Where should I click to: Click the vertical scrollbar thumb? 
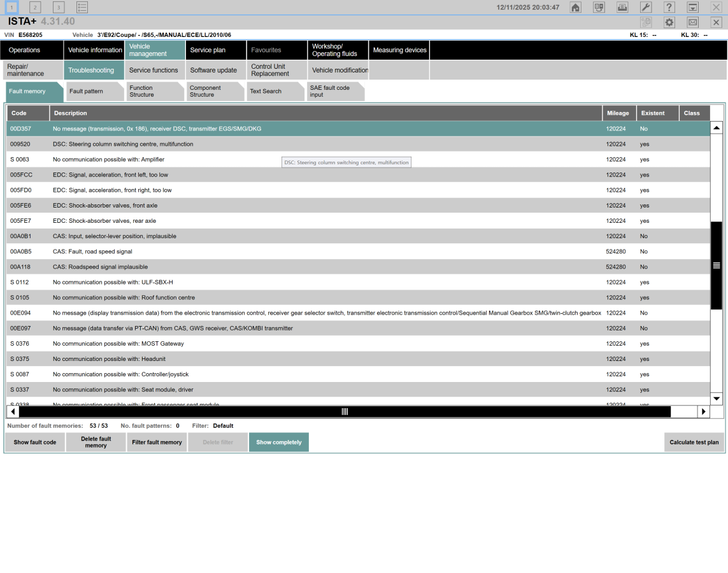[x=717, y=265]
